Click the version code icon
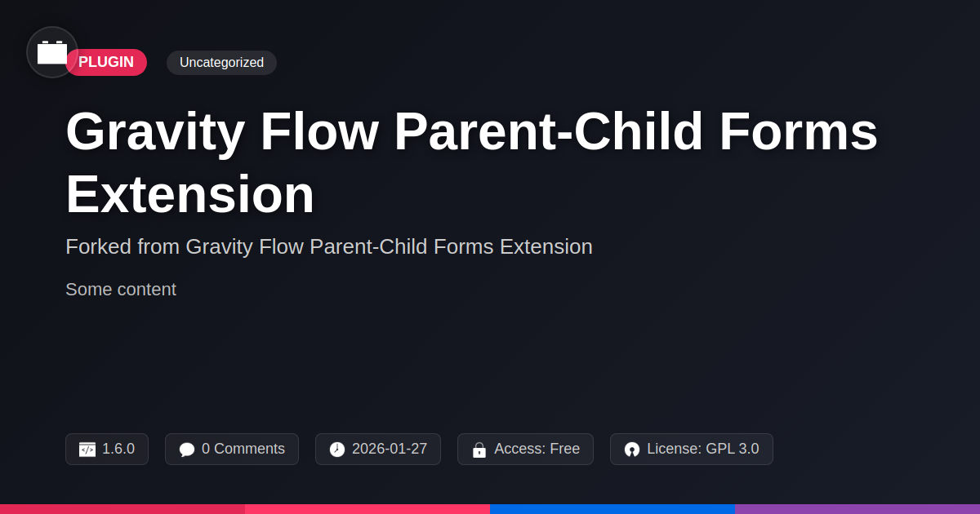The height and width of the screenshot is (514, 980). pos(87,450)
